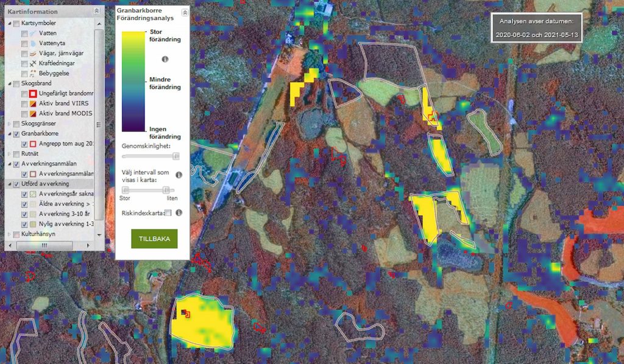624x364 pixels.
Task: Click the "Kraftledningar" layer label
Action: tap(57, 63)
